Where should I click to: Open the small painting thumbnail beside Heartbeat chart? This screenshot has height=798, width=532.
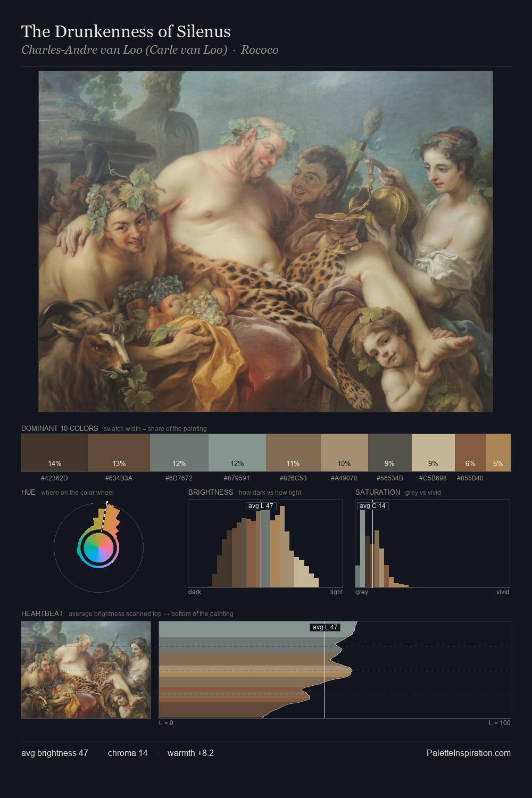(x=86, y=670)
